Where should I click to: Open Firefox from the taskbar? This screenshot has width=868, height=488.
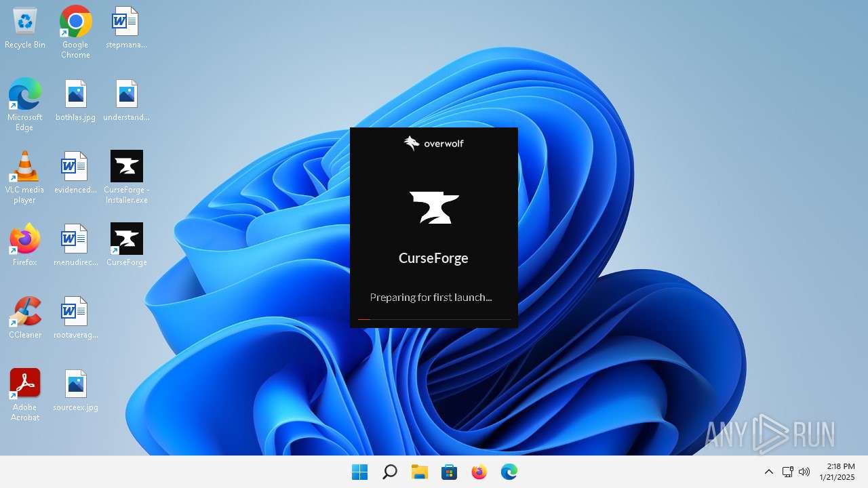pos(479,472)
